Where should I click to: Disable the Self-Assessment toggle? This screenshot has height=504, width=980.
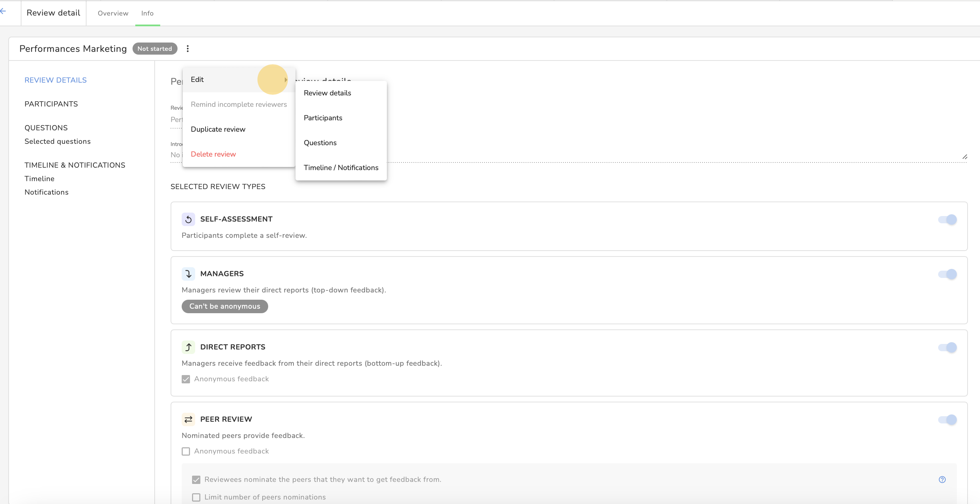pos(947,219)
